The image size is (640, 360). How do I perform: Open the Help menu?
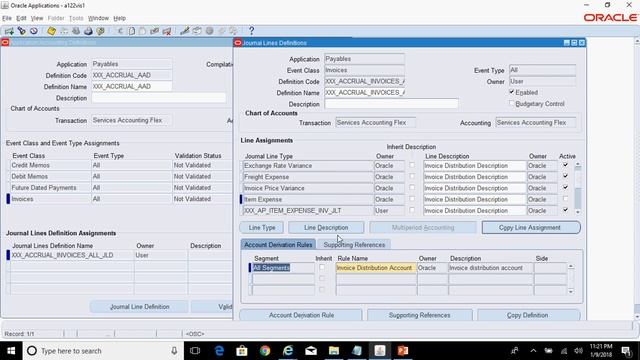pyautogui.click(x=120, y=18)
